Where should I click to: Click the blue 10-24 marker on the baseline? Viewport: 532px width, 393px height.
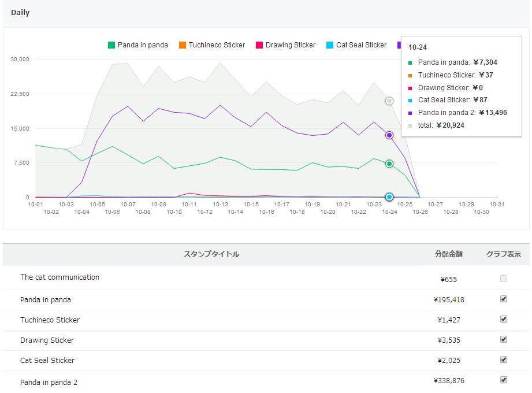389,197
